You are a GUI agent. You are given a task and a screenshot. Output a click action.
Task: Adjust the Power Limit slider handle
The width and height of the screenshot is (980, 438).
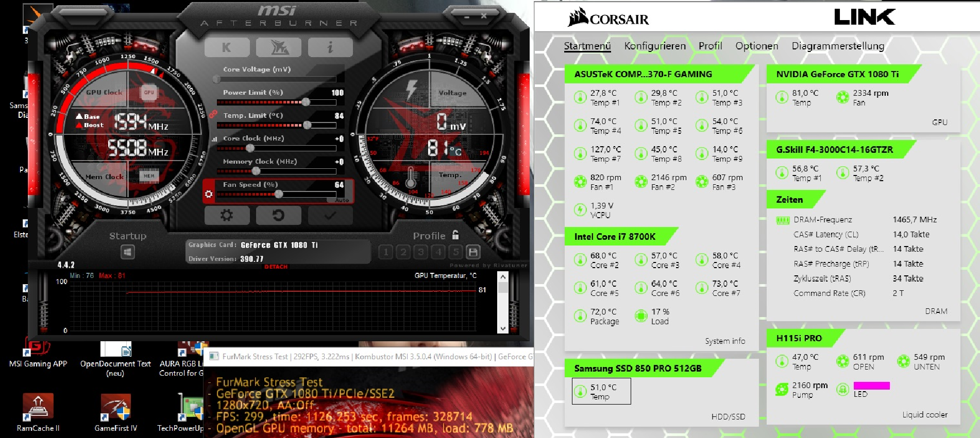point(306,102)
